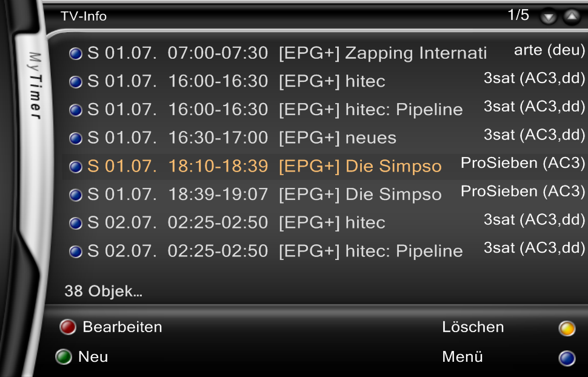Select the 02.07. hitec: Pipeline timer
The height and width of the screenshot is (377, 588).
click(x=325, y=250)
